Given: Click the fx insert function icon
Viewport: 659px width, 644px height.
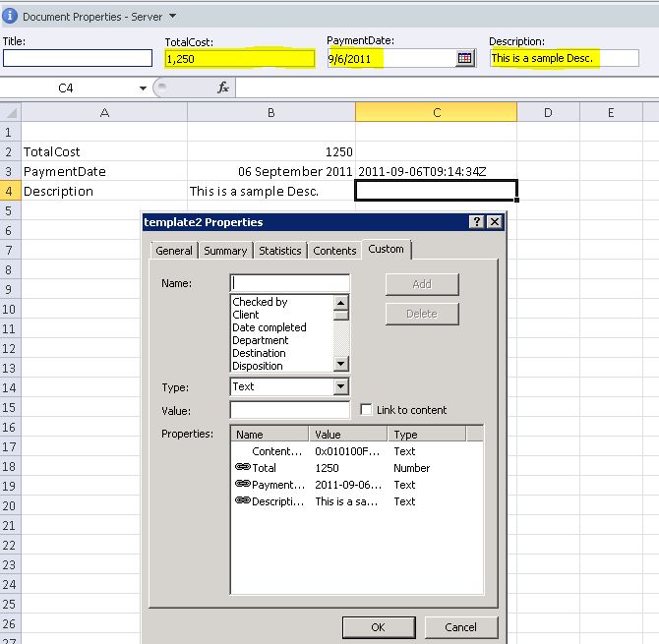Looking at the screenshot, I should (x=223, y=88).
